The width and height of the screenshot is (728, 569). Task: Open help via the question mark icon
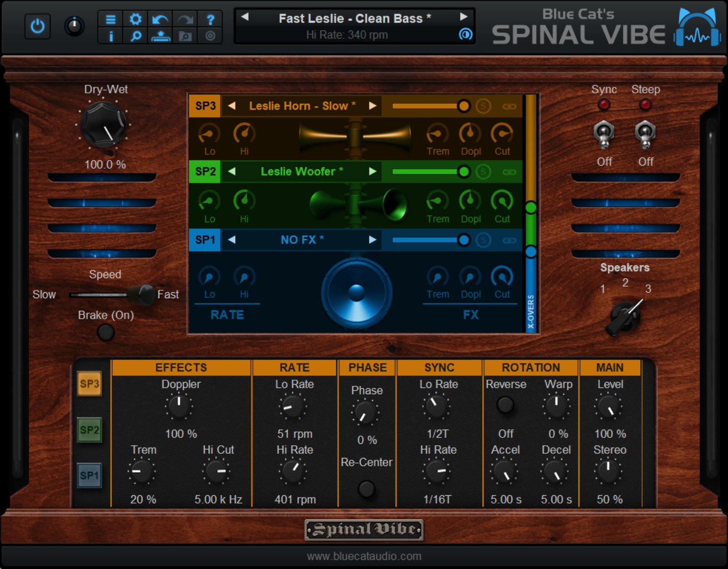210,19
